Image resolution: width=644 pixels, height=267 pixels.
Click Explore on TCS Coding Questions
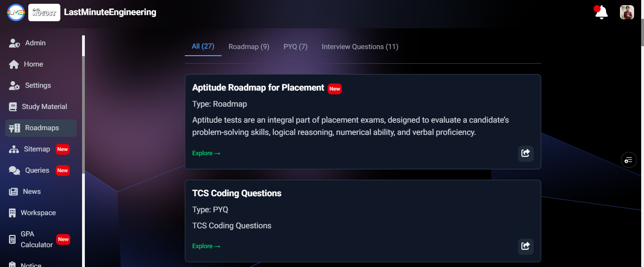206,246
